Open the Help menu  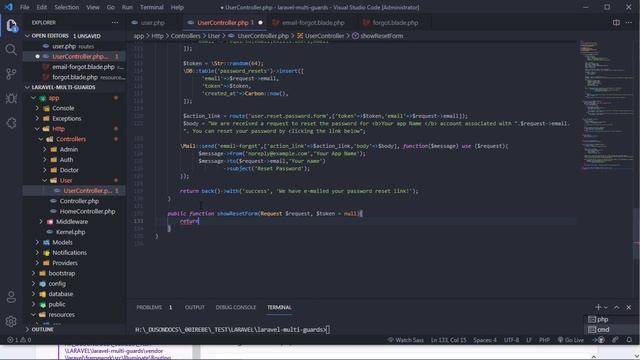click(177, 7)
